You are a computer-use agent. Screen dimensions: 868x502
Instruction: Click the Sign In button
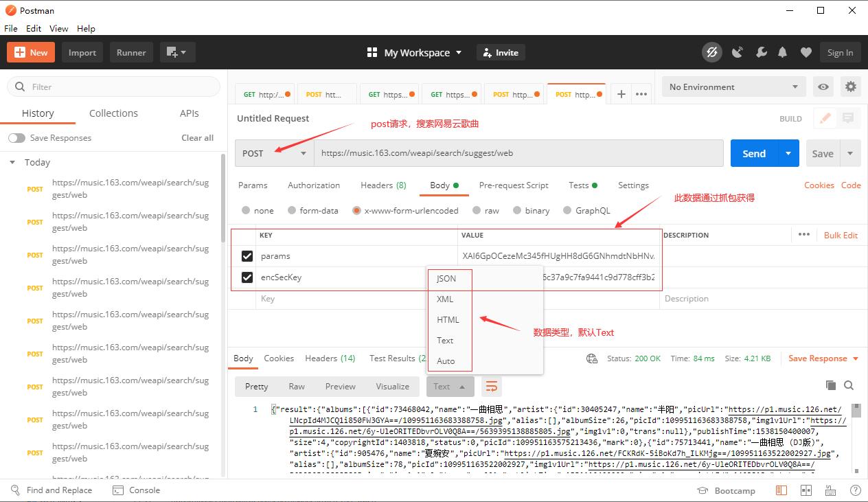click(840, 52)
